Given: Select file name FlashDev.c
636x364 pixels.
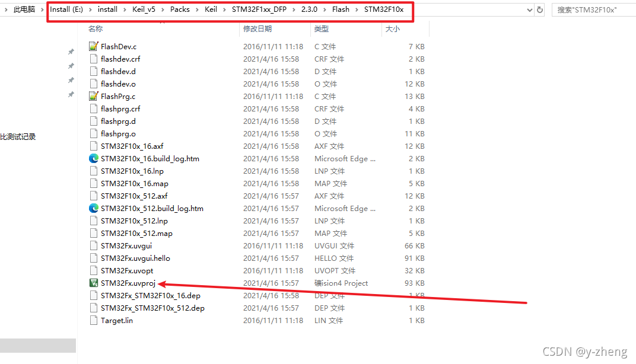Looking at the screenshot, I should (119, 46).
